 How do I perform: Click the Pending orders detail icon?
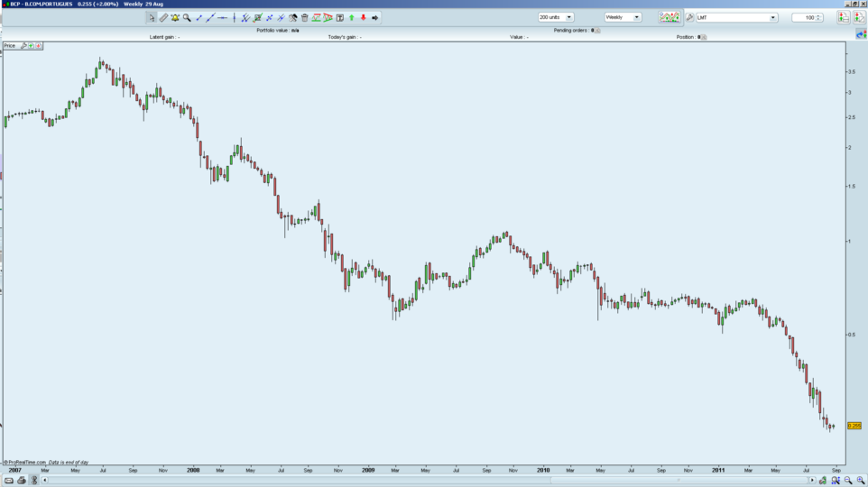click(x=597, y=31)
